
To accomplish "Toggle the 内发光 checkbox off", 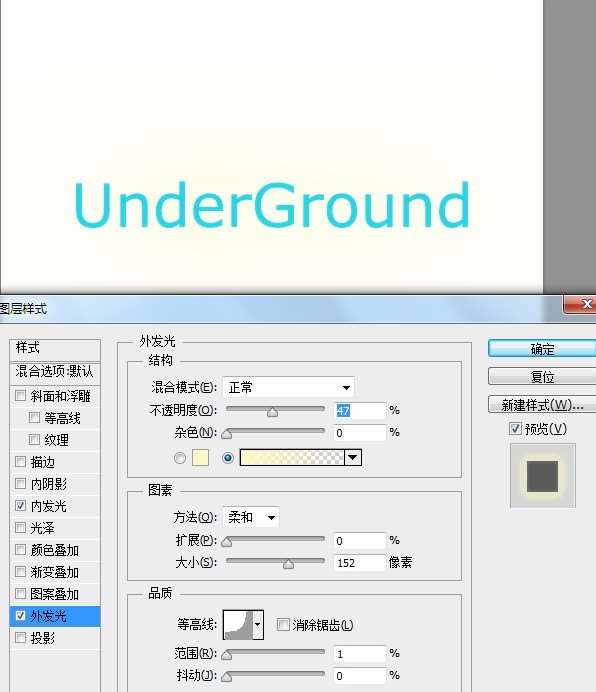I will point(20,505).
